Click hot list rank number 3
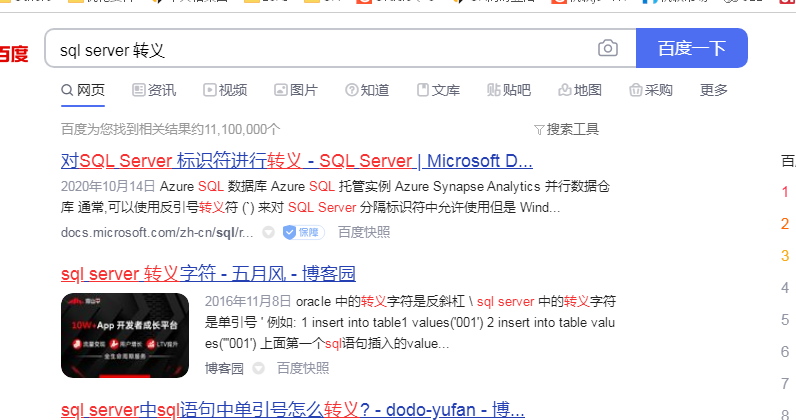Image resolution: width=796 pixels, height=420 pixels. click(785, 256)
